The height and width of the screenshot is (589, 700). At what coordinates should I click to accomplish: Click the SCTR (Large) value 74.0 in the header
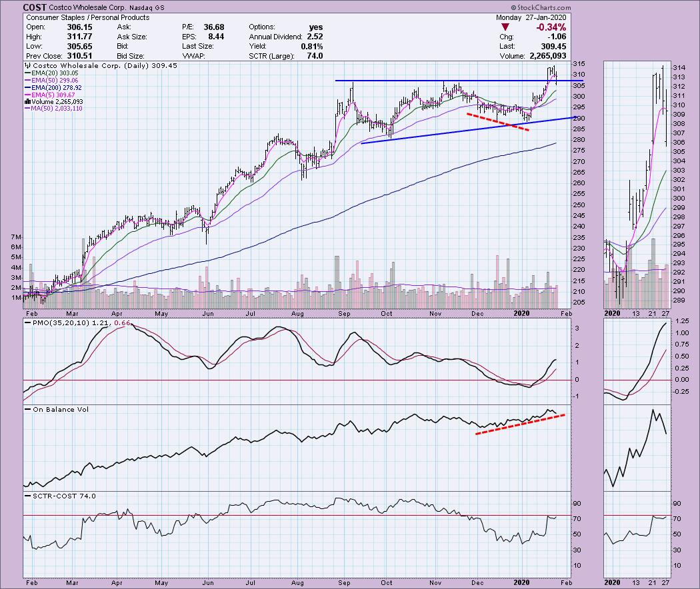click(x=315, y=56)
